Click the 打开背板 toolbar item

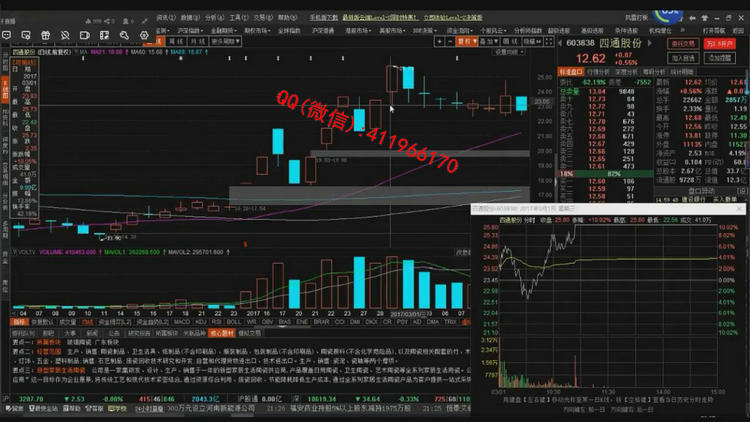(714, 30)
